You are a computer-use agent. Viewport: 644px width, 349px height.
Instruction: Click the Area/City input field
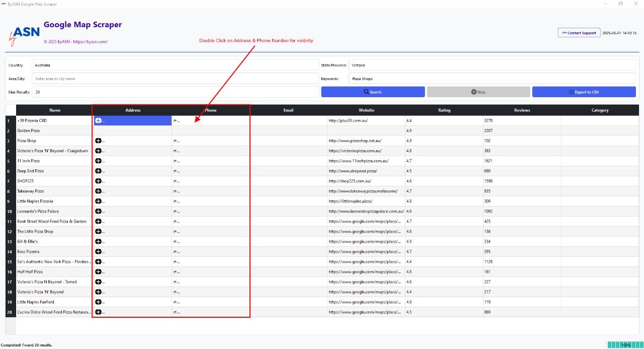176,79
